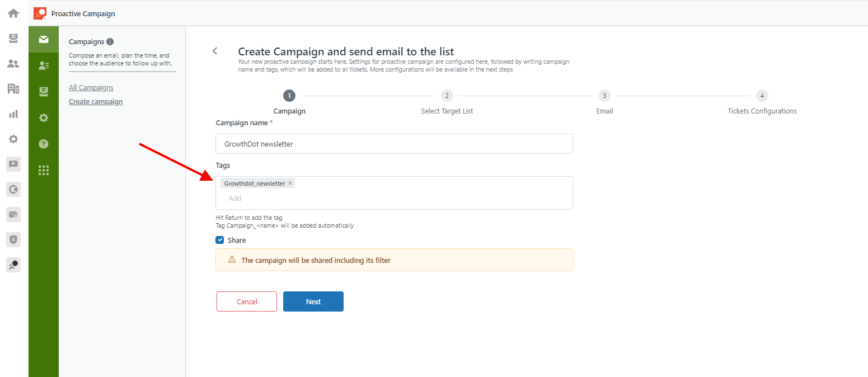Click the Campaign name input field
Viewport: 868px width, 377px height.
[394, 144]
